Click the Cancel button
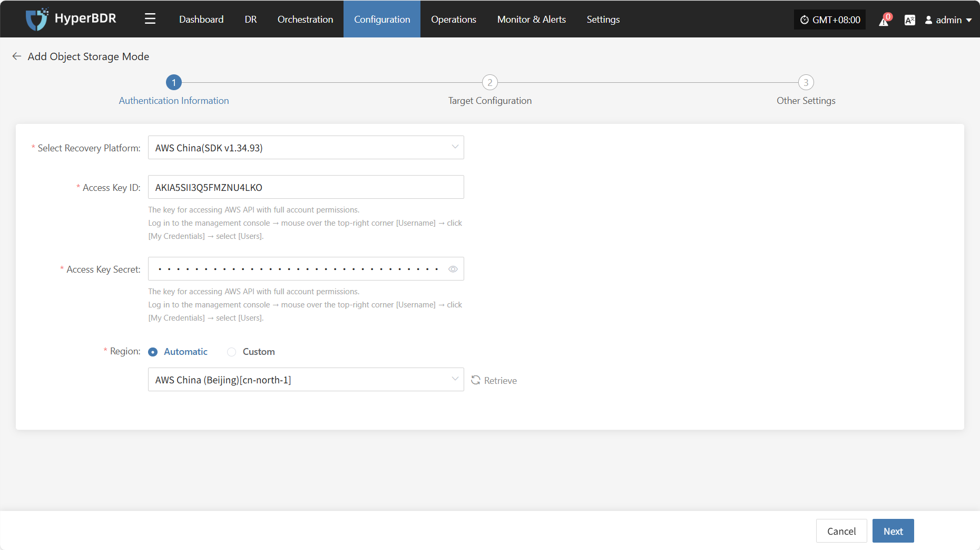The height and width of the screenshot is (550, 980). tap(841, 531)
